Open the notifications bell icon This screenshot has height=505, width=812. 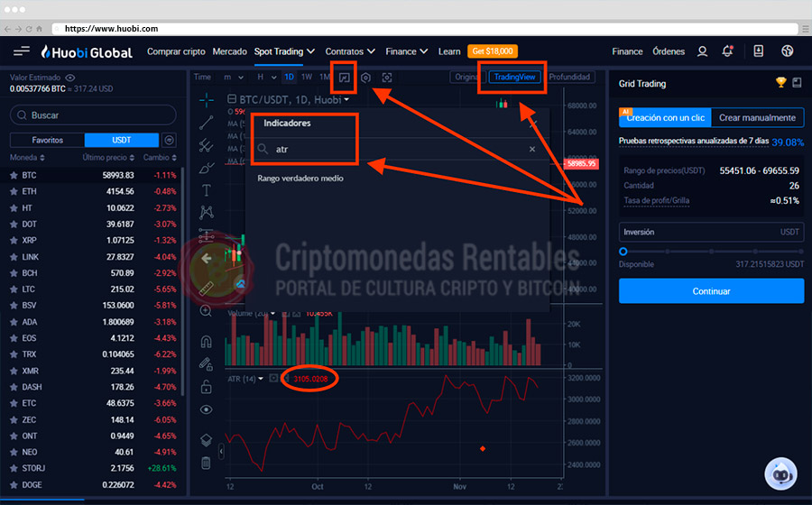pyautogui.click(x=727, y=51)
